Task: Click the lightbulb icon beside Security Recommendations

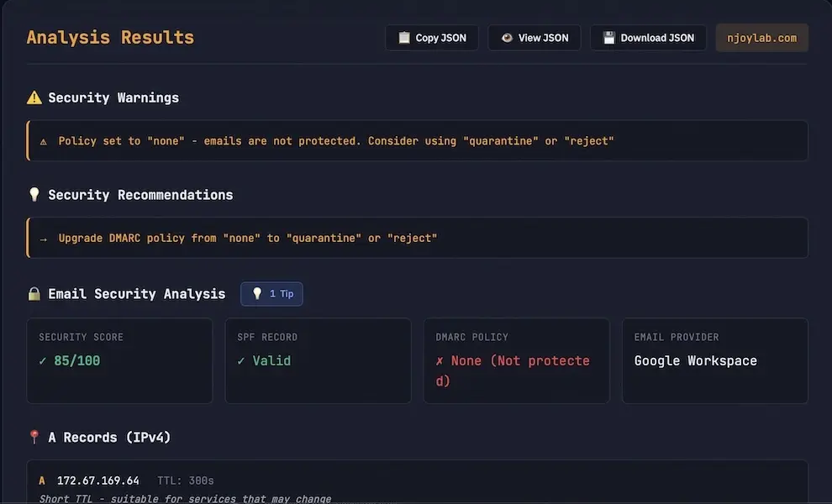Action: (x=34, y=195)
